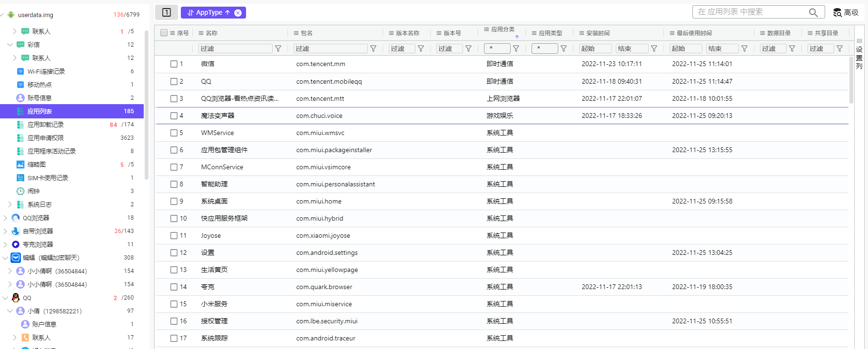The height and width of the screenshot is (349, 868).
Task: Check the checkbox for WMService row
Action: [174, 133]
